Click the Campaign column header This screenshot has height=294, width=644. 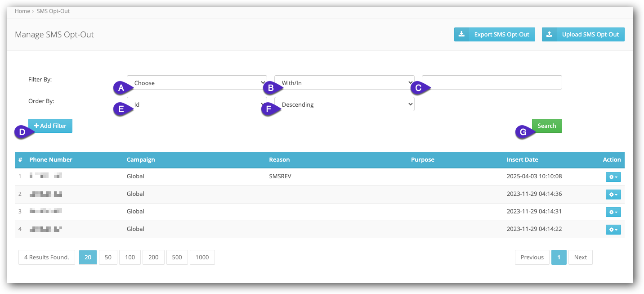141,160
